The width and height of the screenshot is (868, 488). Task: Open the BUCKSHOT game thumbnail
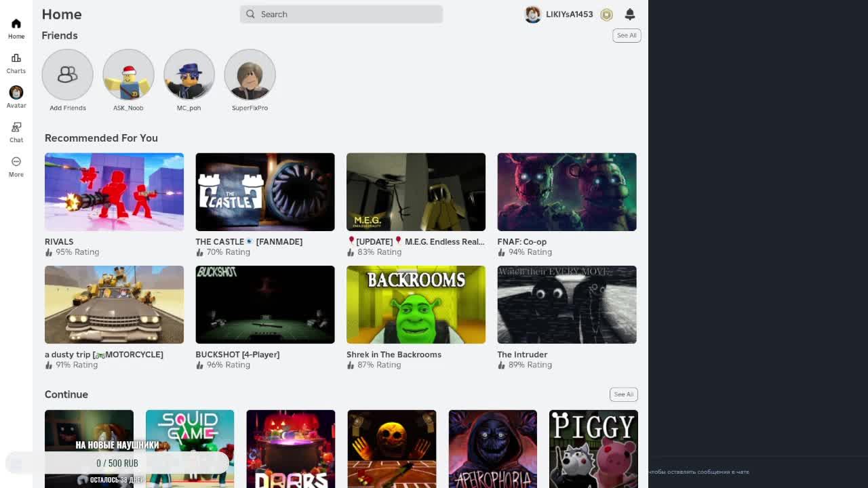pos(265,304)
